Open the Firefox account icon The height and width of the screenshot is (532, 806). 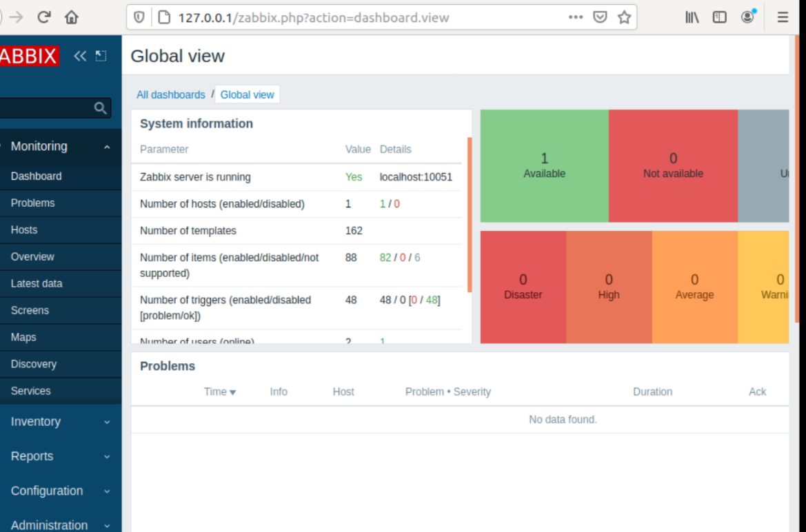747,17
